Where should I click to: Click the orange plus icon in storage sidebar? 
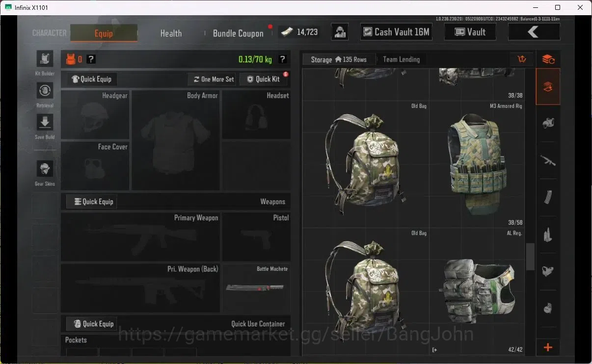tap(548, 347)
